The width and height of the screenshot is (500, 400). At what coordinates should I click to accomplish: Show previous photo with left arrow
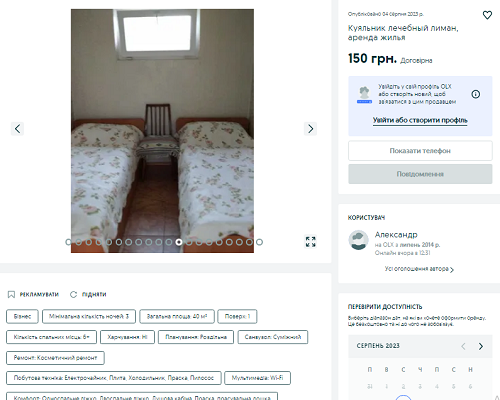(x=17, y=129)
